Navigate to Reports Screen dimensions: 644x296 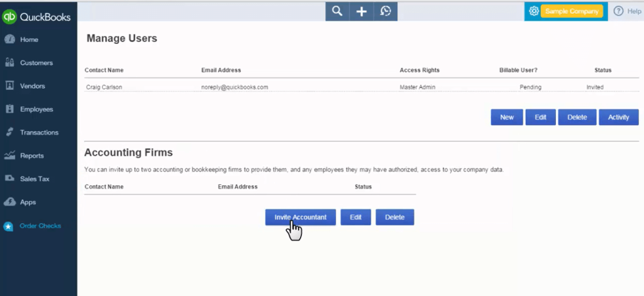32,156
